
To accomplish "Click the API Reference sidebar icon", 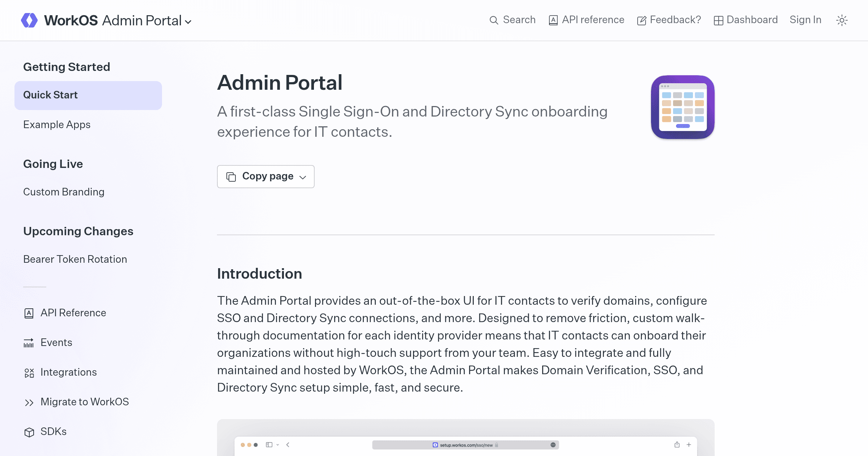I will (29, 313).
